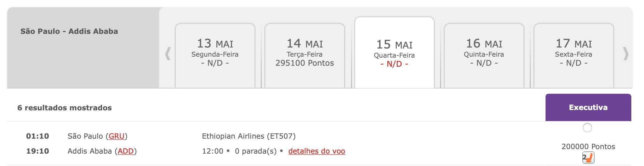This screenshot has height=166, width=644.
Task: Show later dates with the right arrow
Action: tap(625, 54)
